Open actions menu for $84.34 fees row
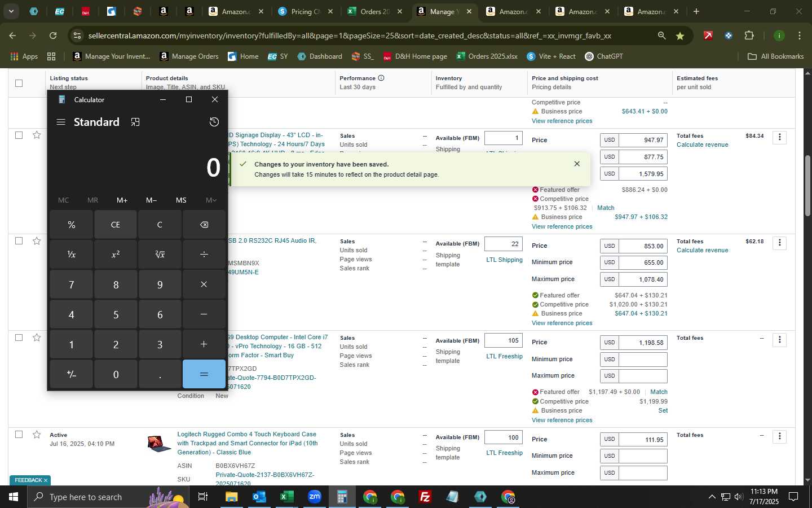The height and width of the screenshot is (508, 812). pyautogui.click(x=779, y=137)
